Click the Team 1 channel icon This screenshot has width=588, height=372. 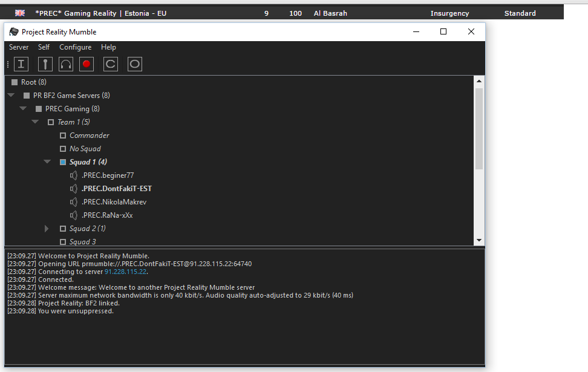pos(51,122)
